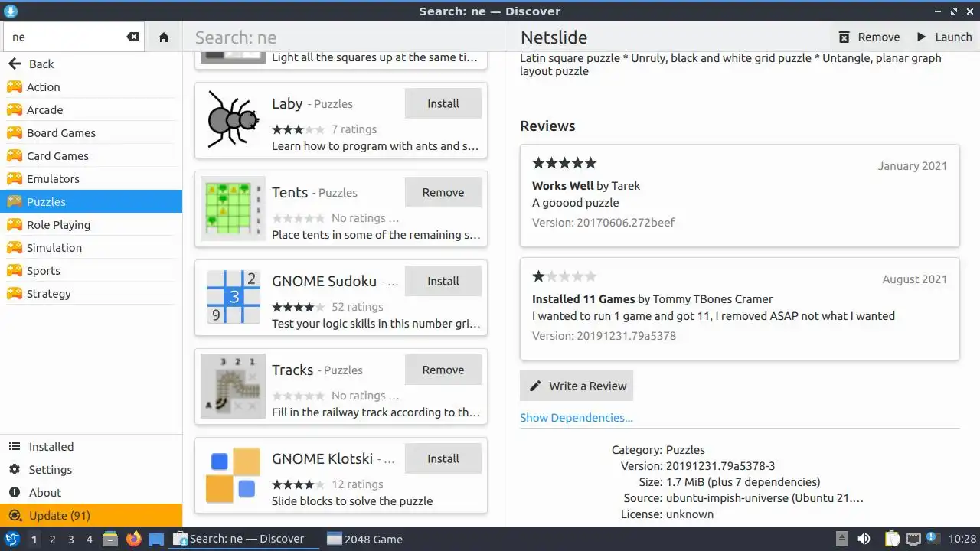Open Tents app thumbnail

tap(233, 208)
